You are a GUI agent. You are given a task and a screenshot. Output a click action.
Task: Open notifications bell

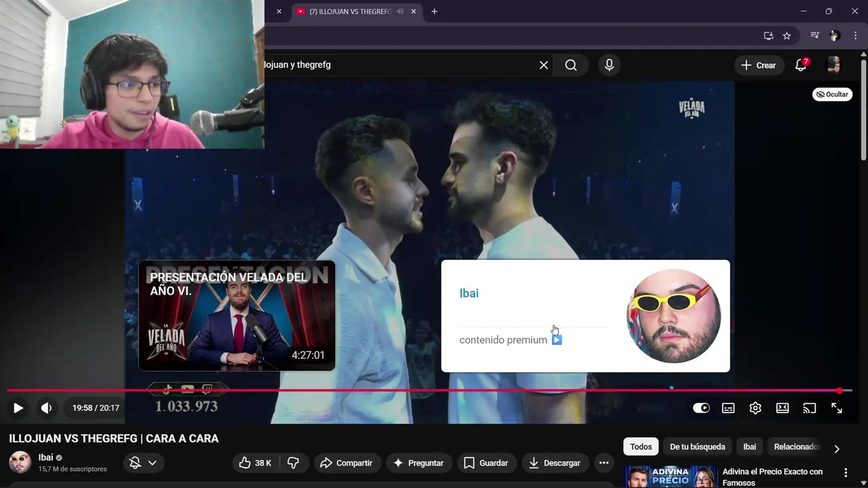(801, 65)
